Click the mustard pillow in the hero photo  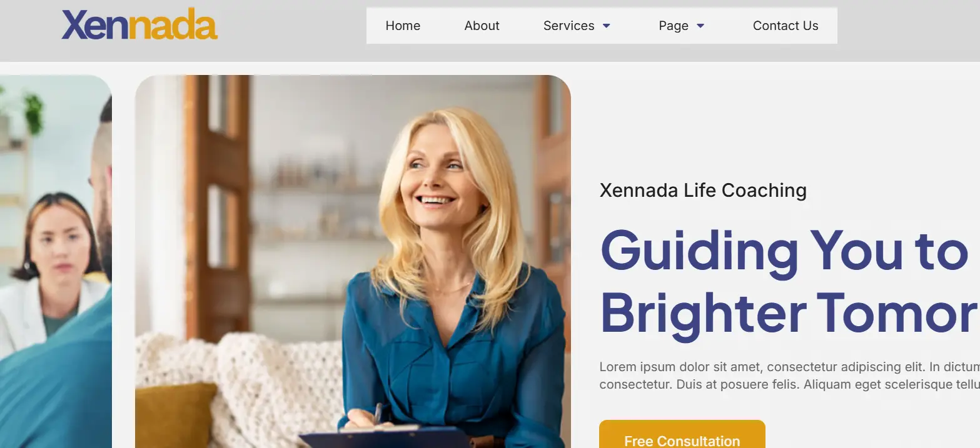point(176,415)
